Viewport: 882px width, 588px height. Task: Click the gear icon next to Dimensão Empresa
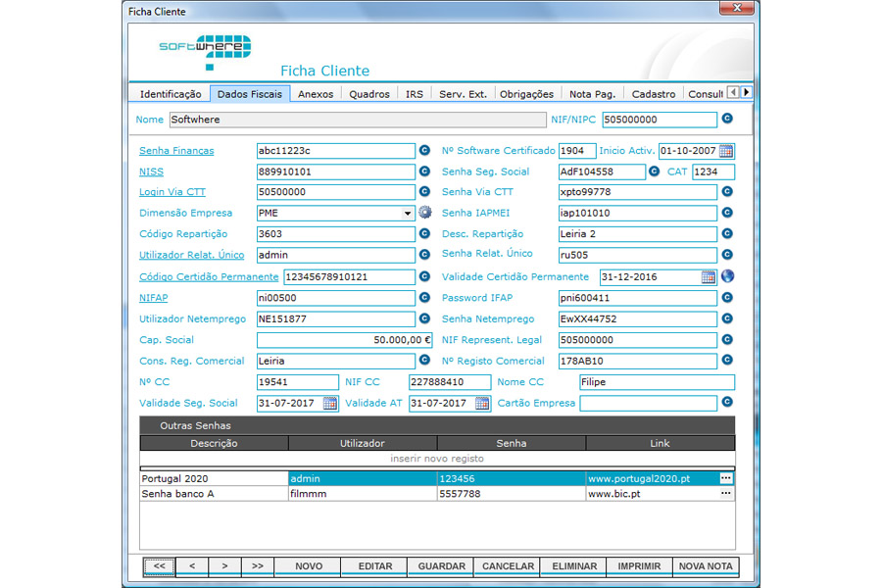click(x=425, y=213)
